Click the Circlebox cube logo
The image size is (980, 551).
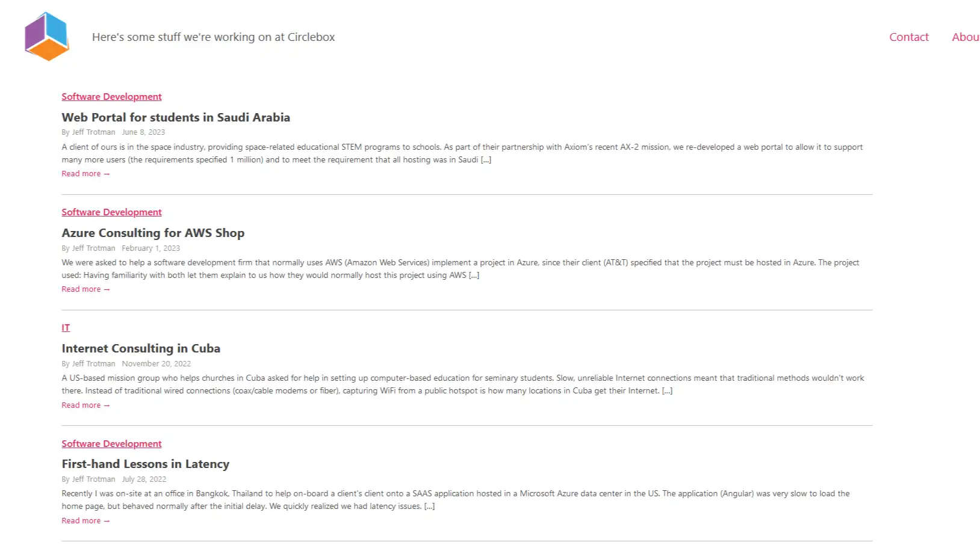click(x=47, y=37)
